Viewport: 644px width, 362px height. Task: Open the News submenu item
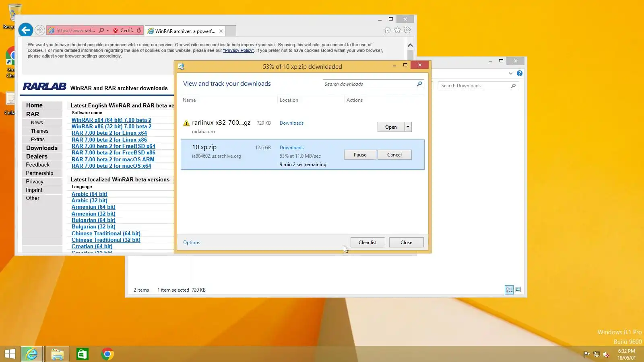37,123
